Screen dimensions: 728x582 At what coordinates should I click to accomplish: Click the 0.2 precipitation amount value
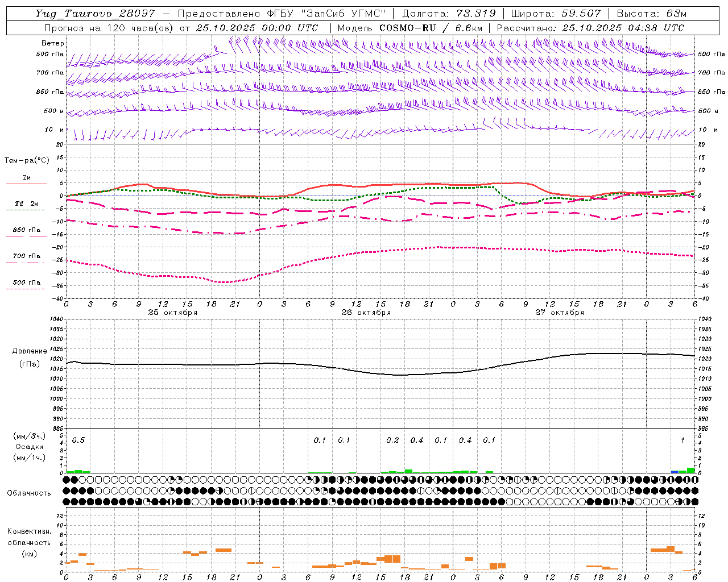(392, 440)
